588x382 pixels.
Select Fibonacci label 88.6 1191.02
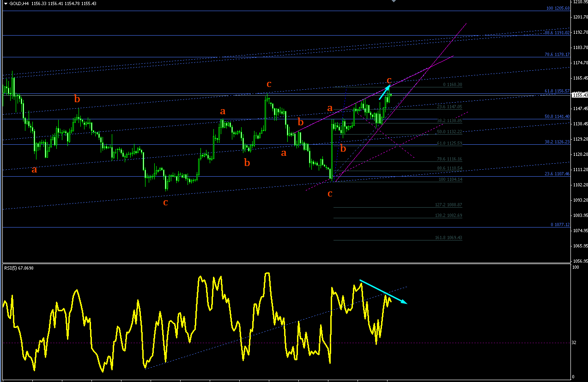coord(558,33)
